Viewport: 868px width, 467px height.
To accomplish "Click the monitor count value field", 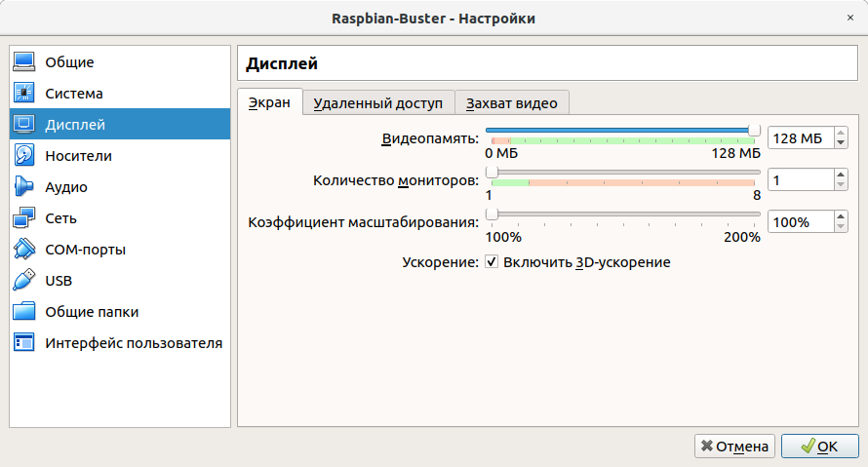I will 801,179.
